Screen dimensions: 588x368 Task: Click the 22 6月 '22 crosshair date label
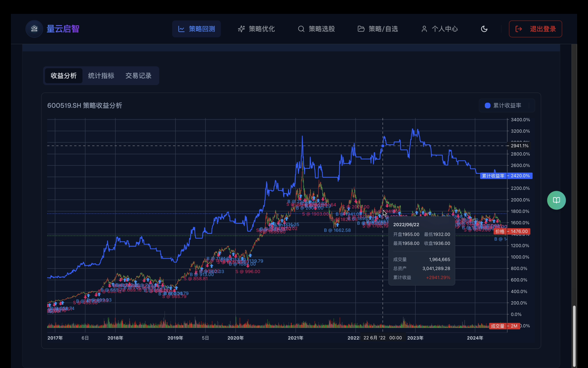382,338
